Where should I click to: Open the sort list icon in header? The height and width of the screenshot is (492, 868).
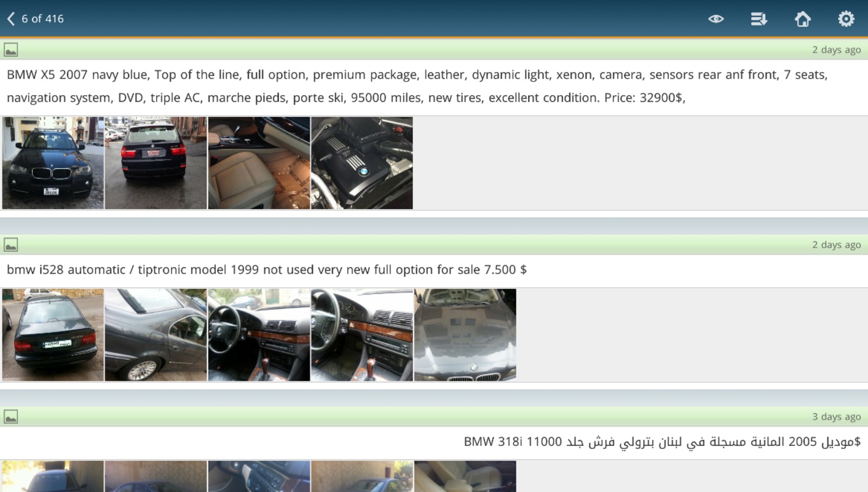(759, 19)
